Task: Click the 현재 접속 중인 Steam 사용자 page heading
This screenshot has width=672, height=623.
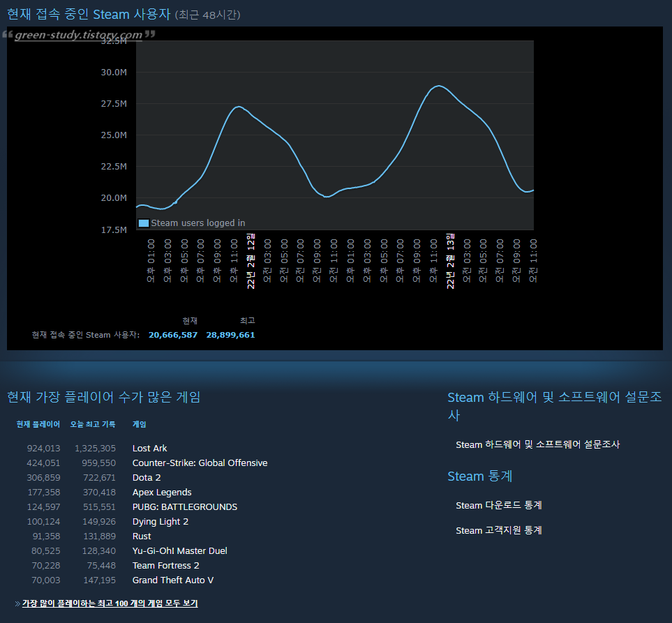Action: 89,14
